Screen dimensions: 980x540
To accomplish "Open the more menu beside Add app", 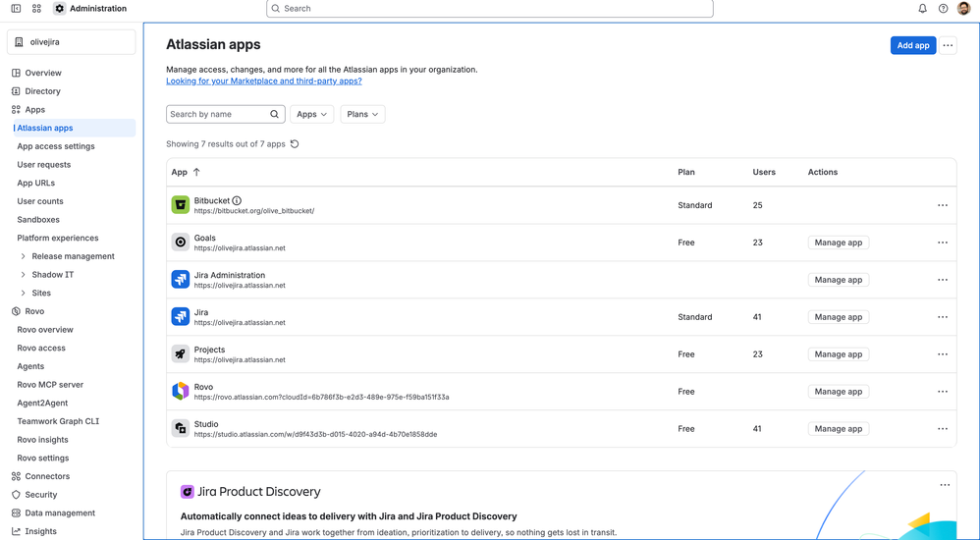I will click(x=949, y=45).
